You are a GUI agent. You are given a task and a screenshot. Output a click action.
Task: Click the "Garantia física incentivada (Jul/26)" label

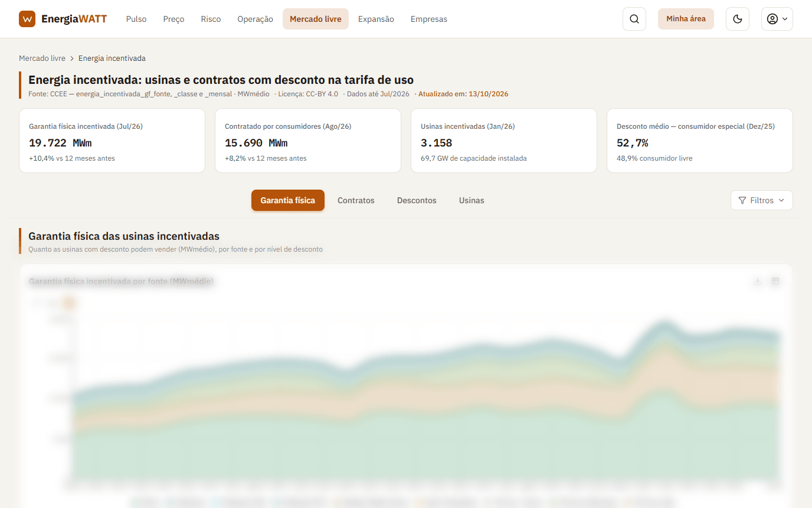coord(86,126)
